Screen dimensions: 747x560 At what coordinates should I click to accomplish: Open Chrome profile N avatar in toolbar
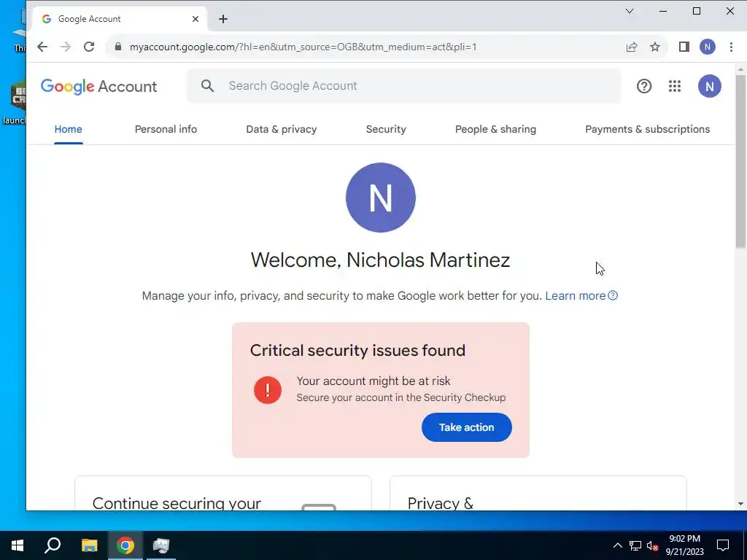click(708, 47)
